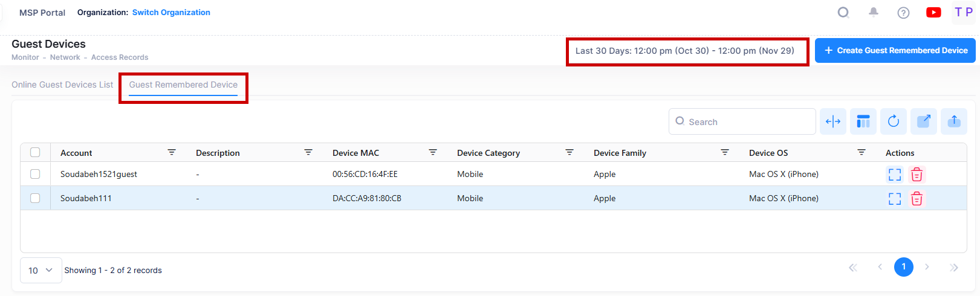Select the Guest Remembered Device tab

click(183, 85)
